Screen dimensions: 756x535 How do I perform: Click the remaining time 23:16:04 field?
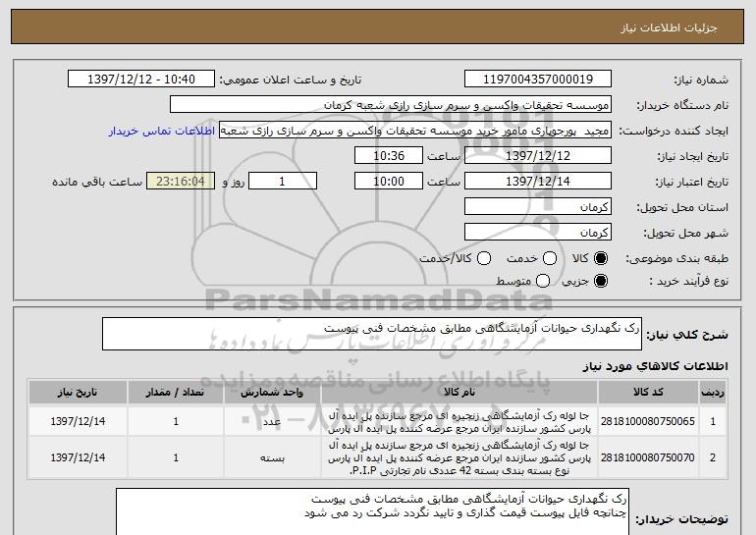coord(181,182)
